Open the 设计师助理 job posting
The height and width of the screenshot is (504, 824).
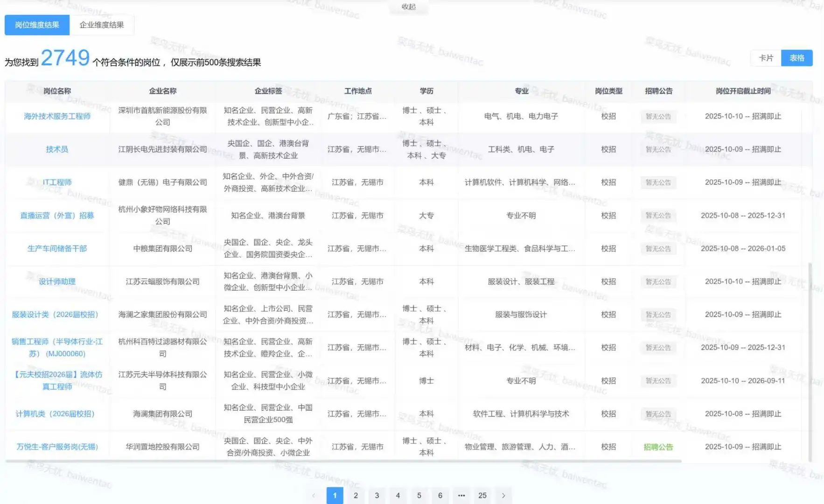[56, 281]
